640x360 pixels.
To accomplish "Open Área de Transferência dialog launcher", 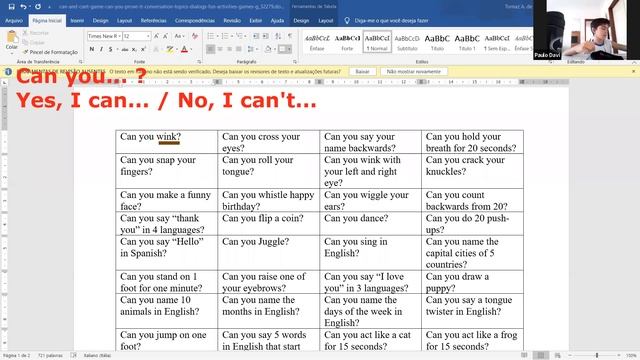I will [x=80, y=62].
